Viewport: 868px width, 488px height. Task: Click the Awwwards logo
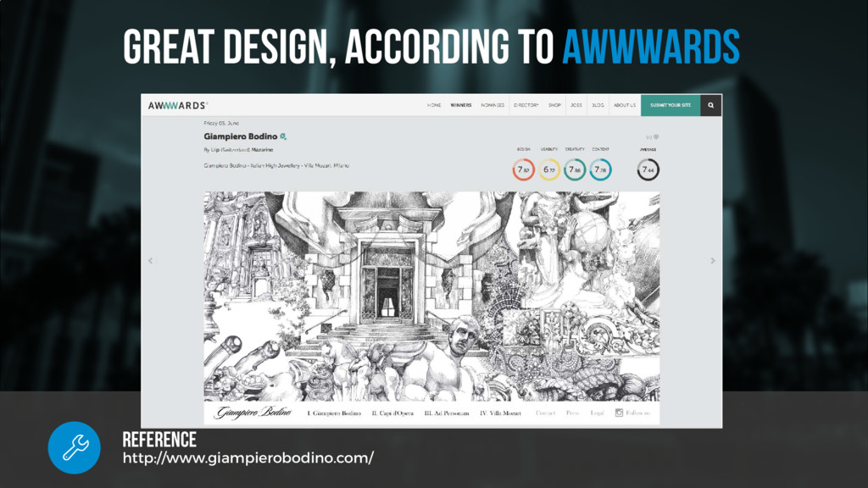pos(177,105)
